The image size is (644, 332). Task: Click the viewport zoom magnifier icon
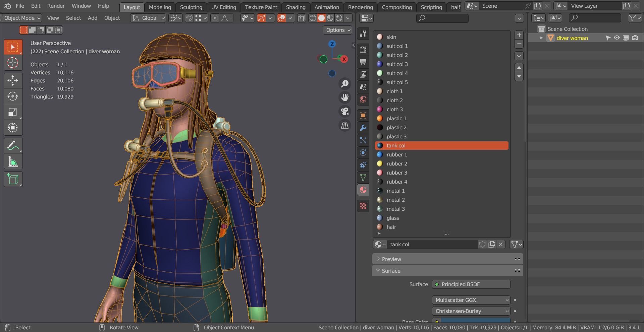(345, 83)
